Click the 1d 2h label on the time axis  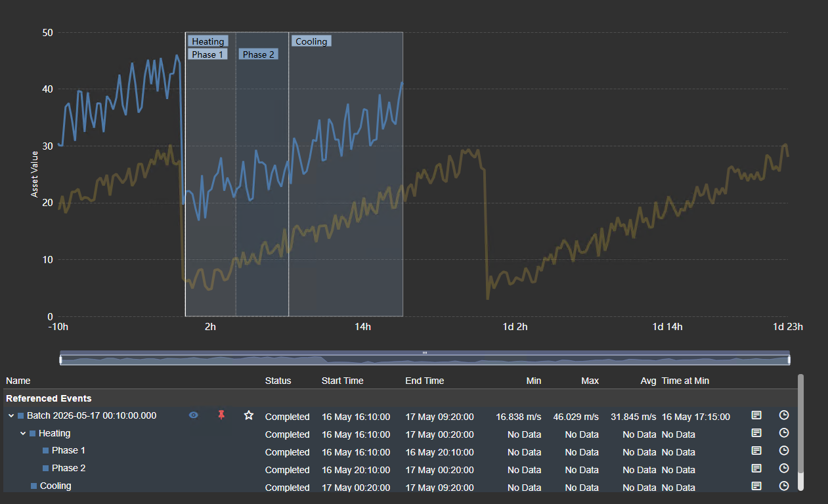point(515,327)
